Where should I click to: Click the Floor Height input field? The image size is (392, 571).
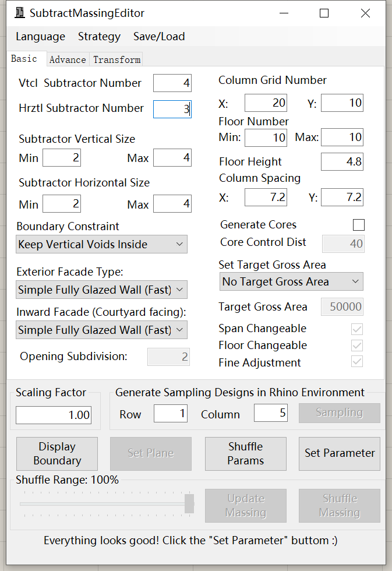(x=342, y=162)
